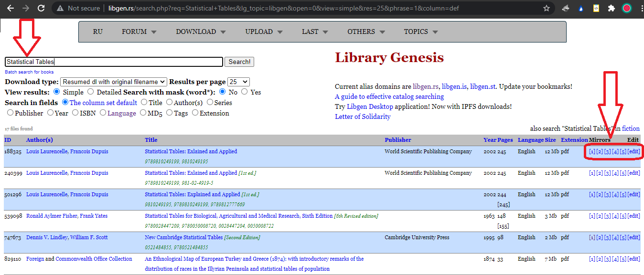Click author Ronald Aylmer Fisher
Screen dimensions: 644x275
[x=52, y=216]
